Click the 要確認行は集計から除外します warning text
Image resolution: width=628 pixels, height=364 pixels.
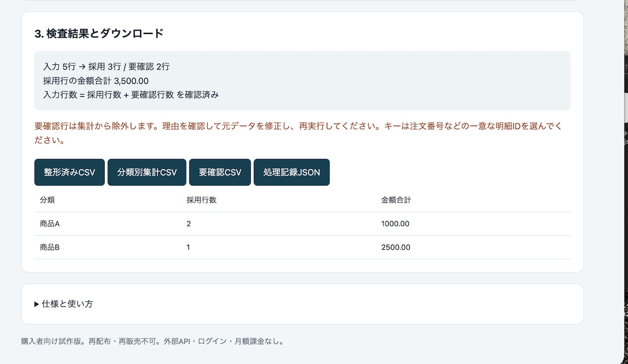[x=299, y=133]
